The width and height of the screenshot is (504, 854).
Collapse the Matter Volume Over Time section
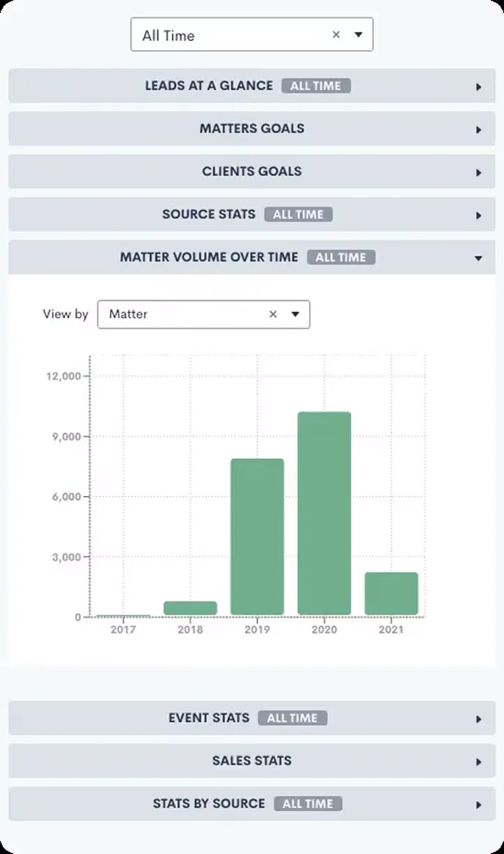pos(478,257)
